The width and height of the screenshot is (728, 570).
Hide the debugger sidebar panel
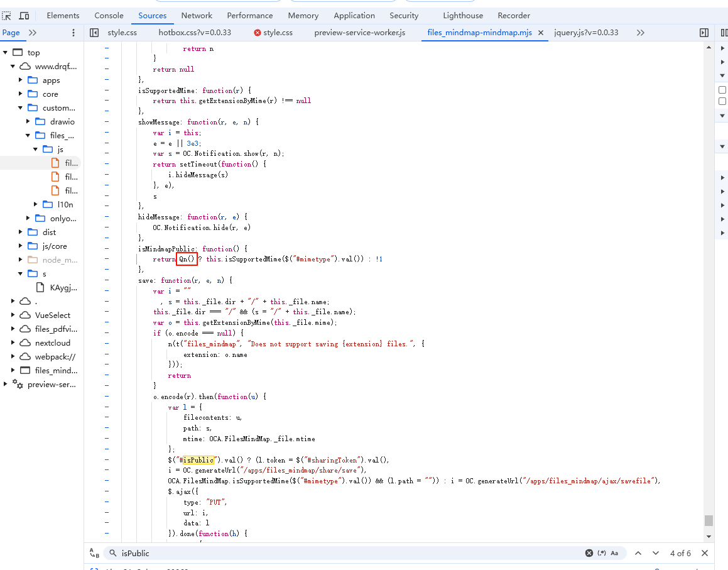(x=704, y=33)
